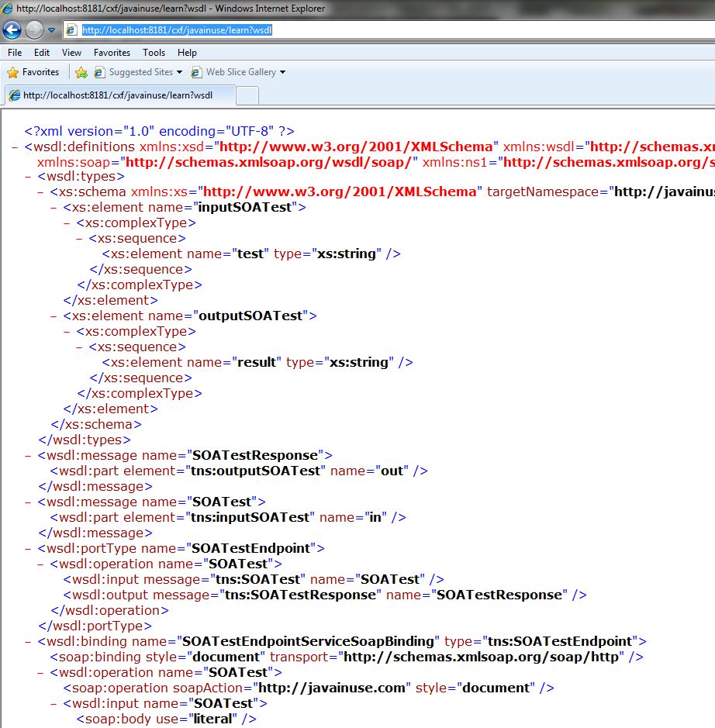Collapse the SOATestEndpoint portType node
715x728 pixels.
point(28,549)
